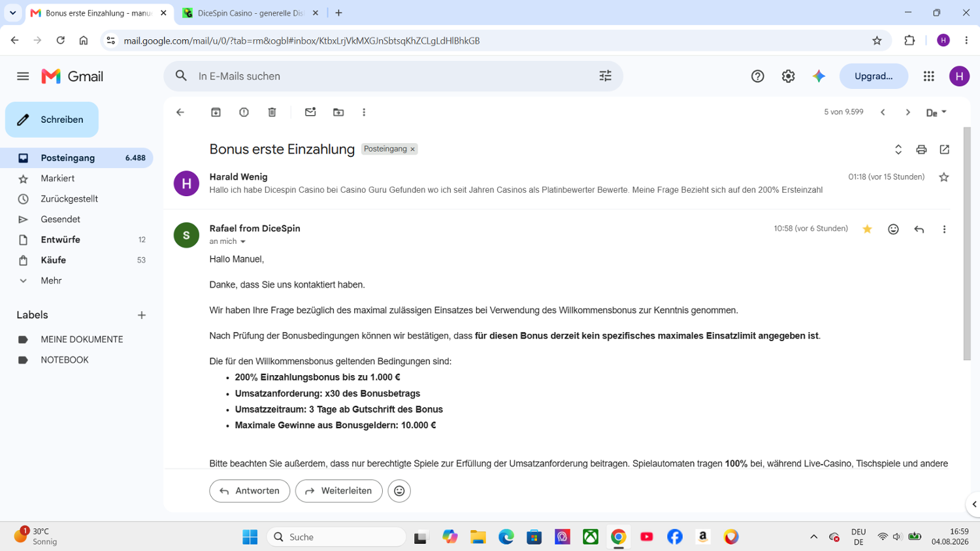Open the conversation in a new window
The width and height of the screenshot is (980, 551).
click(944, 150)
